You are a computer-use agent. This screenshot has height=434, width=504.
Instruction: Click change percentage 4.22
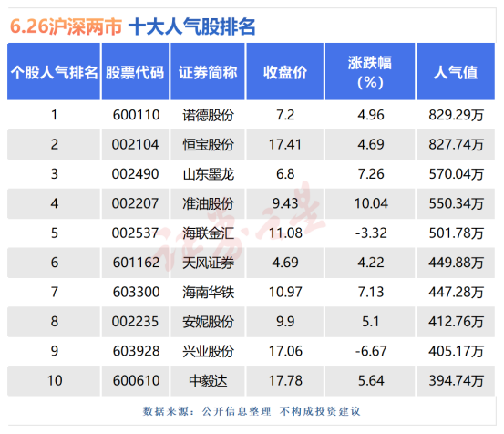tap(371, 263)
